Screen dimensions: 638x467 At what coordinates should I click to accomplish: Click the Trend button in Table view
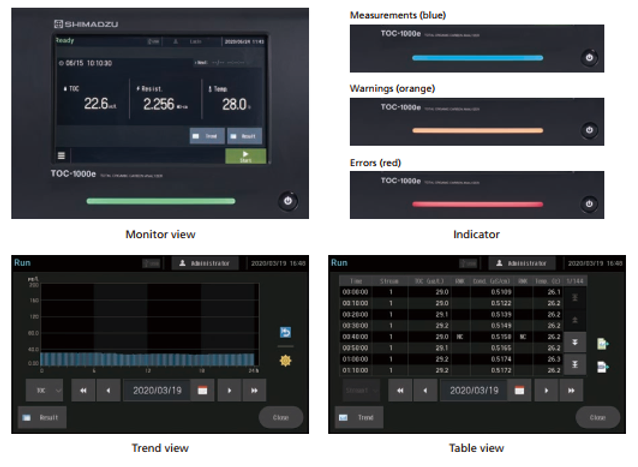coord(359,417)
